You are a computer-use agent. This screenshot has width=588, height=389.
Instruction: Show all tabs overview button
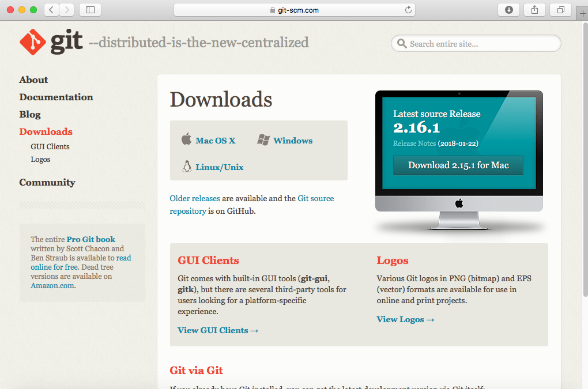tap(560, 10)
